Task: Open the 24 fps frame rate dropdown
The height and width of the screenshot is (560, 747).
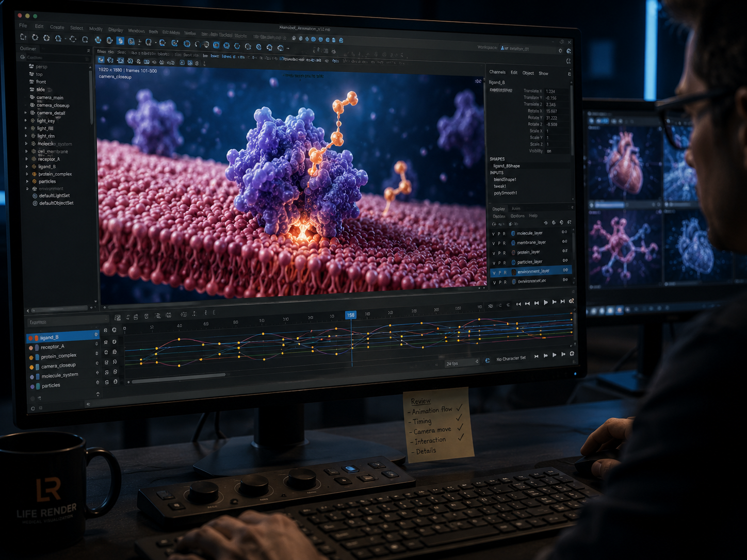Action: click(x=462, y=363)
